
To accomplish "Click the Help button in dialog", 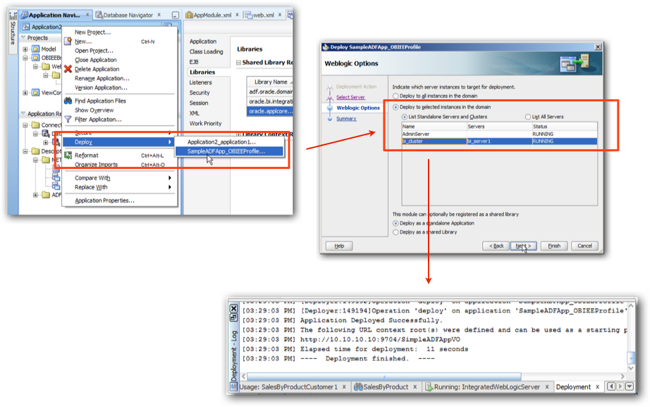I will [x=339, y=246].
